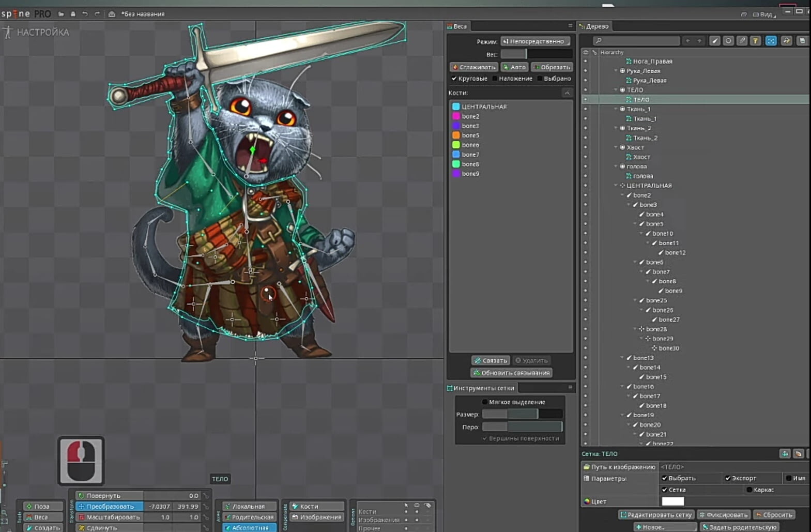Uncheck the Круговые checkbox
The width and height of the screenshot is (811, 532).
point(454,79)
